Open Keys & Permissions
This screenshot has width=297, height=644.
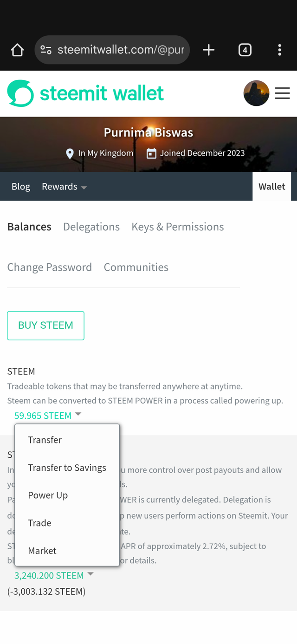coord(178,227)
